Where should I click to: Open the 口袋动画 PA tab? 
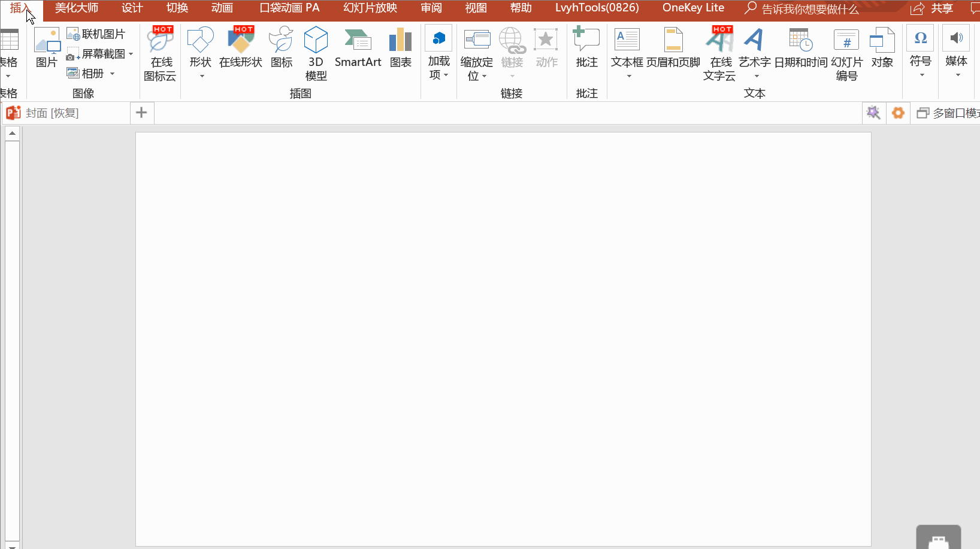pos(290,8)
